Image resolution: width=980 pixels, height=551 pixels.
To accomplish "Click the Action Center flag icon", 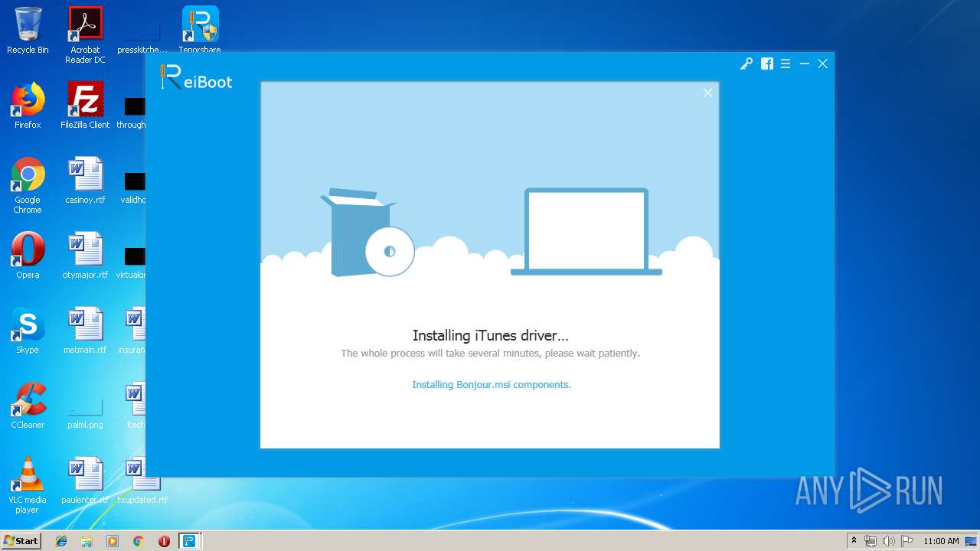I will 907,541.
